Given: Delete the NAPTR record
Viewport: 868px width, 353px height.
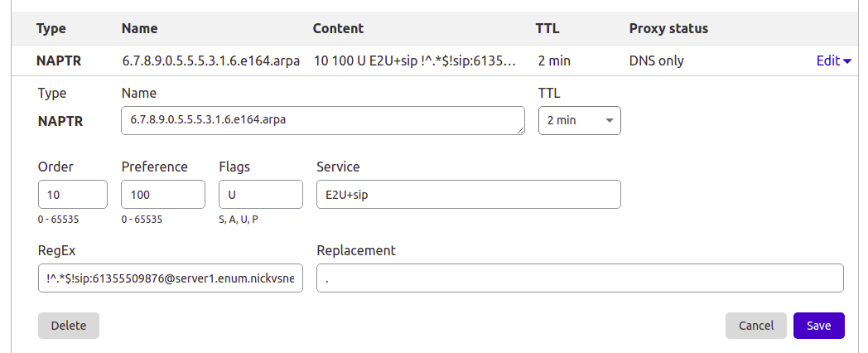Looking at the screenshot, I should coord(69,326).
